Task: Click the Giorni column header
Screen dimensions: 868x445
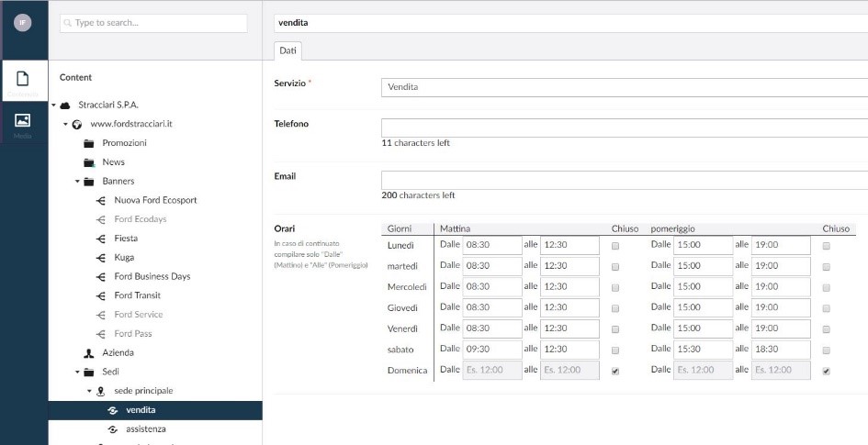Action: point(400,228)
